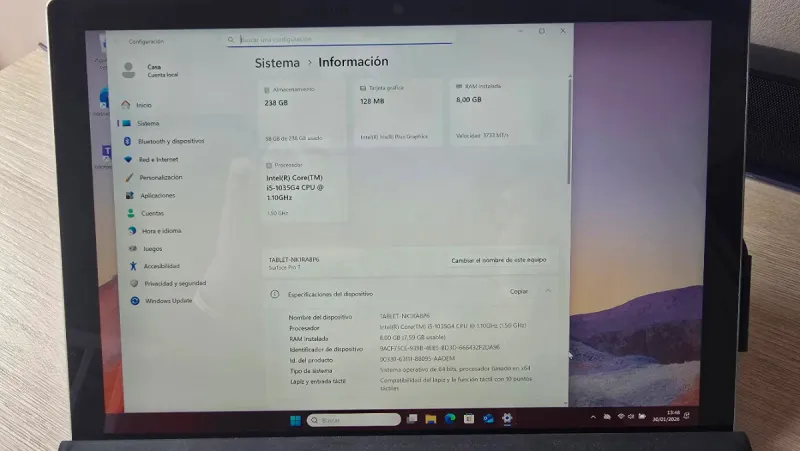Click the Aplicaciones sidebar icon
This screenshot has height=451, width=800.
[x=130, y=195]
